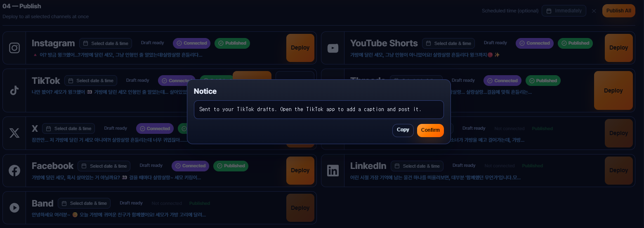
Task: Click YouTube Shorts Draft ready label
Action: (x=495, y=43)
